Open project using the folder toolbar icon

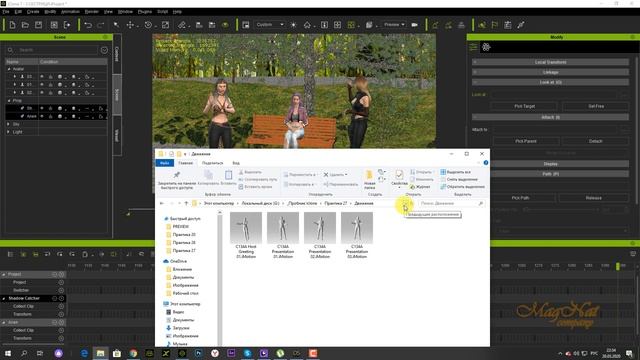click(25, 25)
